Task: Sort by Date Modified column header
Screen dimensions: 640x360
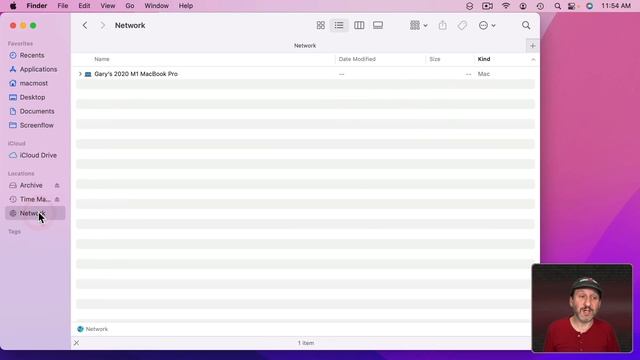Action: click(x=357, y=59)
